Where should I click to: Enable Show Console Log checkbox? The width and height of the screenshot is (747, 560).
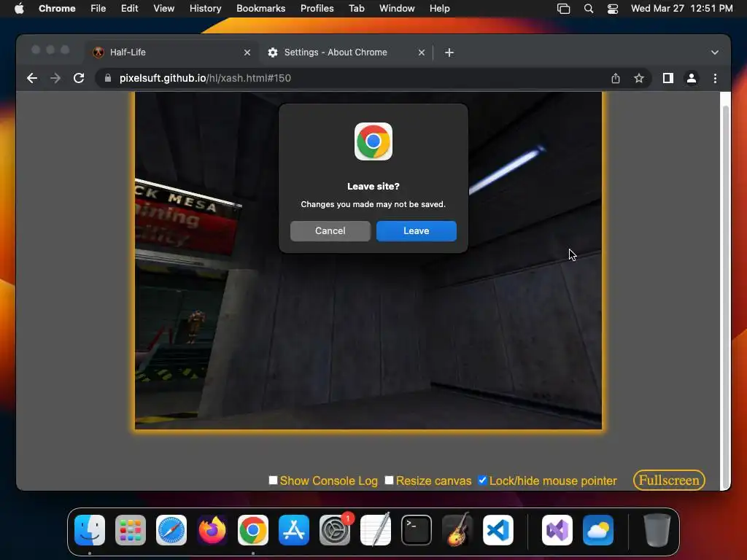pyautogui.click(x=273, y=480)
